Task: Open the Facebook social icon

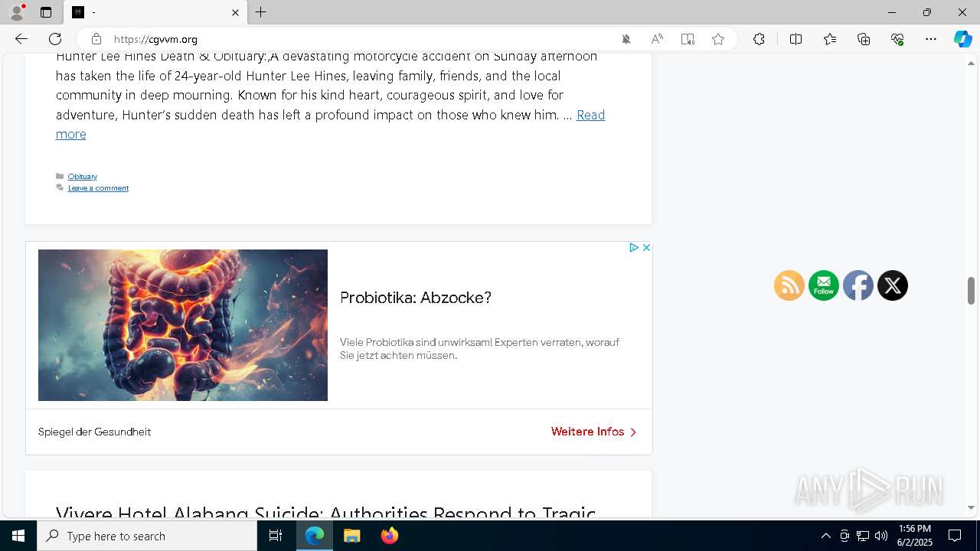Action: click(x=858, y=285)
